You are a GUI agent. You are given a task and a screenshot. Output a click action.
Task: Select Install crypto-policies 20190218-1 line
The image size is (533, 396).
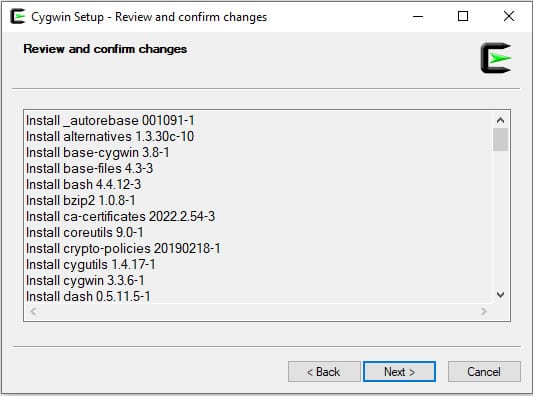coord(123,248)
